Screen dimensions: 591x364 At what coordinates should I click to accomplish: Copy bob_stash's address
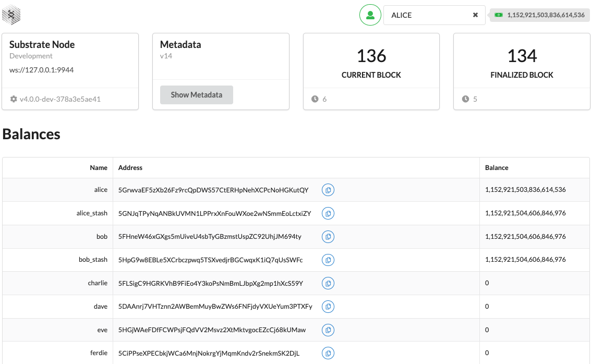328,260
